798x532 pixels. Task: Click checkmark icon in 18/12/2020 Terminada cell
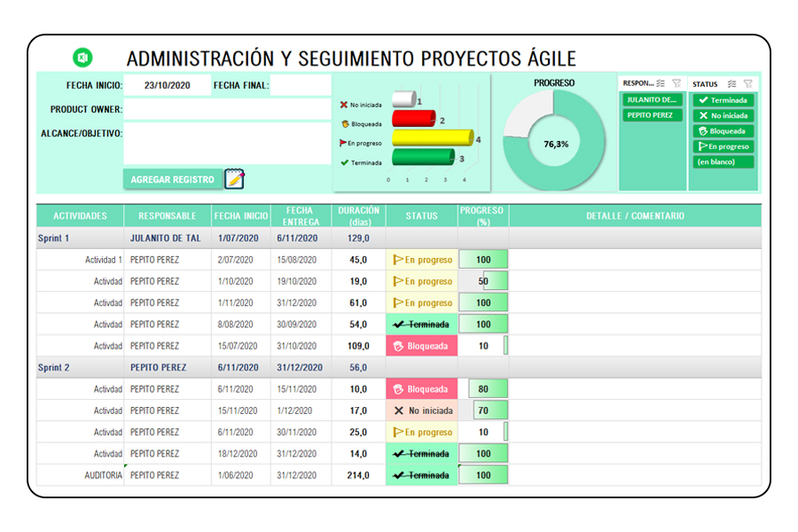(399, 454)
